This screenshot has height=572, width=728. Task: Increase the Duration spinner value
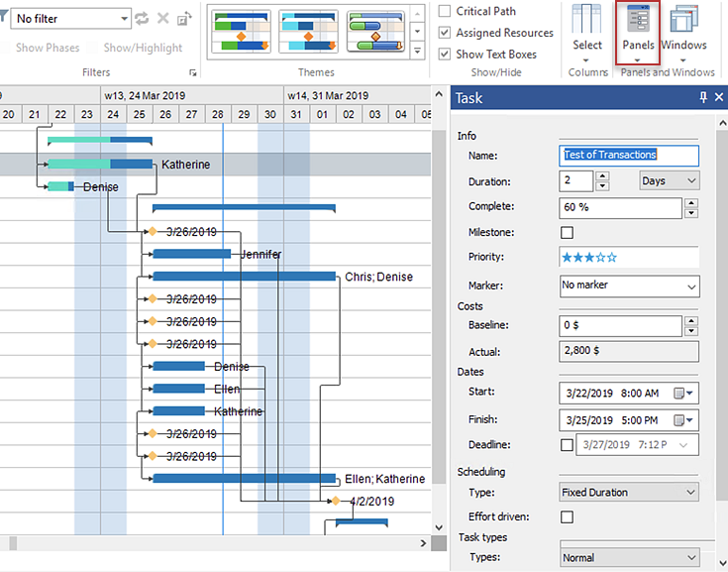(602, 176)
